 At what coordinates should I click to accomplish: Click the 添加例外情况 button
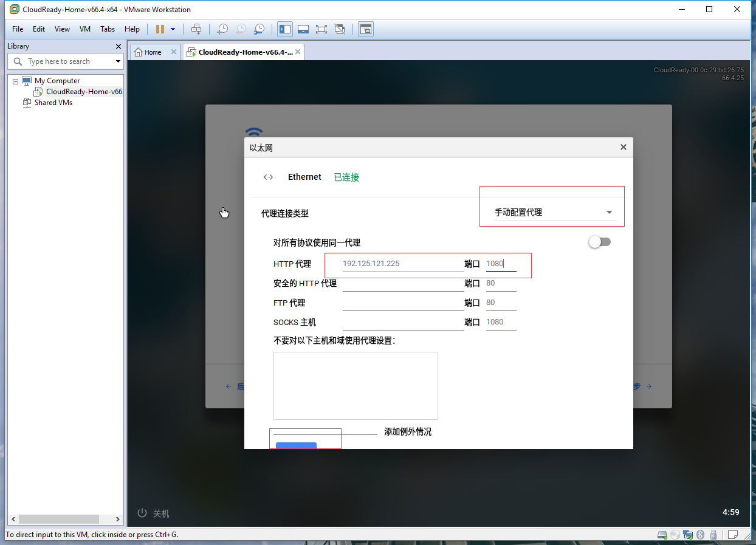pyautogui.click(x=407, y=431)
